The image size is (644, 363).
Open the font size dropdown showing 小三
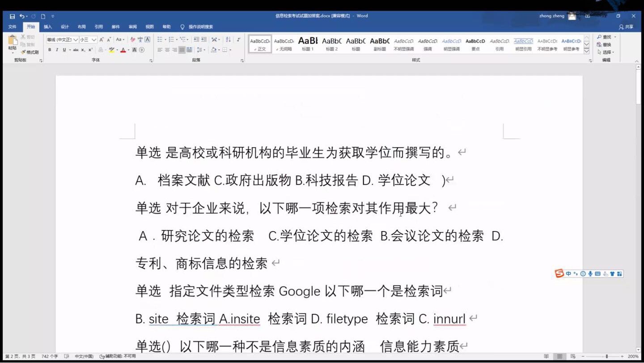coord(94,40)
